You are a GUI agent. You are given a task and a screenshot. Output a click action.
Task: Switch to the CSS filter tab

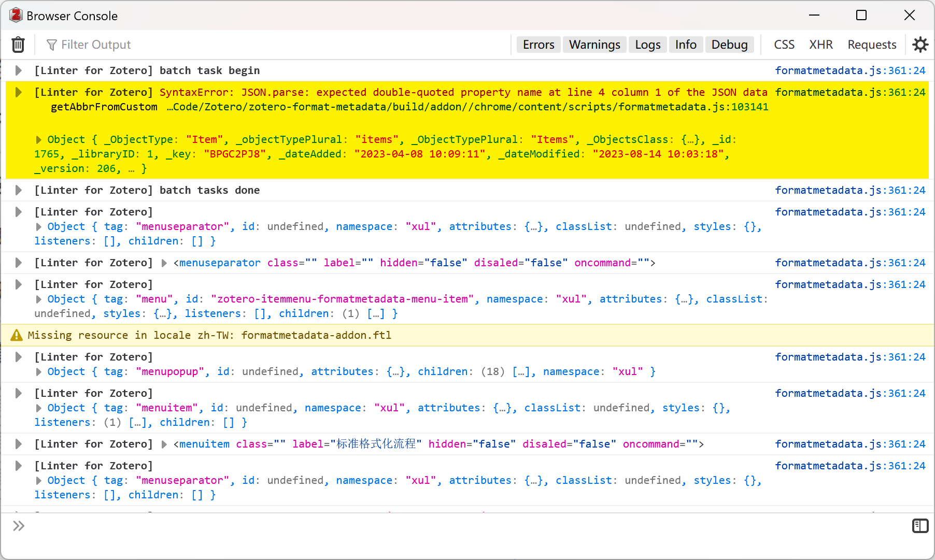pyautogui.click(x=784, y=45)
